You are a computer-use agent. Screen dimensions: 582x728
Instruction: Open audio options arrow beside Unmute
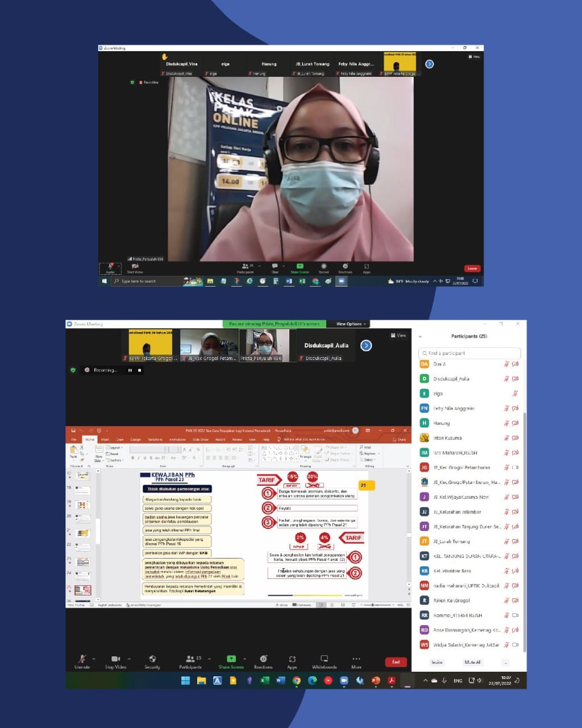[94, 659]
